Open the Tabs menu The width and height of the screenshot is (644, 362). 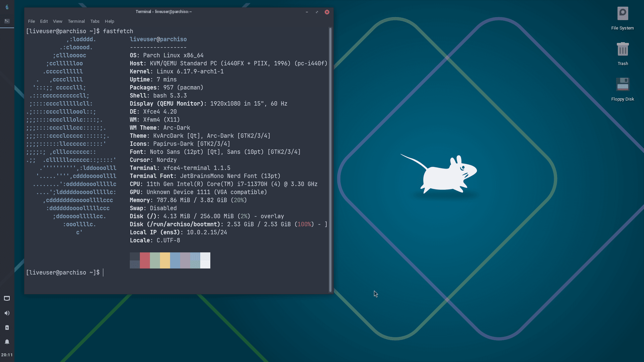[95, 21]
